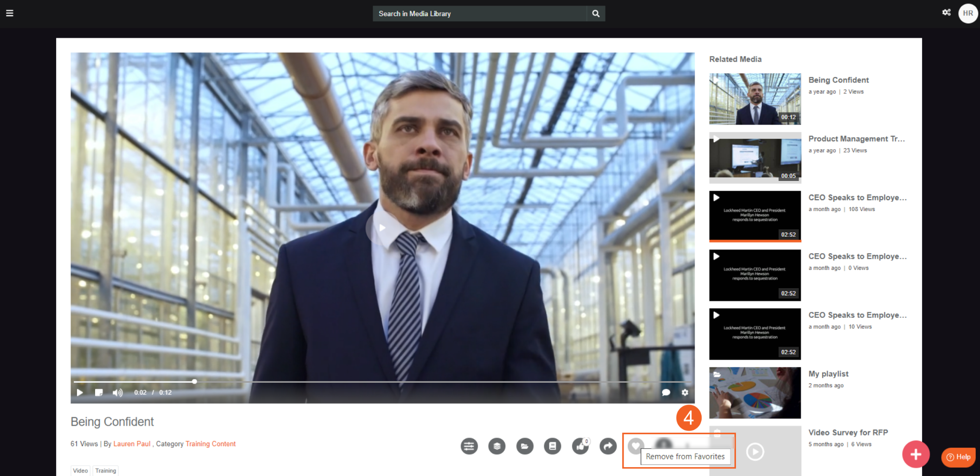Image resolution: width=980 pixels, height=476 pixels.
Task: Like the video with thumbs-up
Action: [580, 446]
